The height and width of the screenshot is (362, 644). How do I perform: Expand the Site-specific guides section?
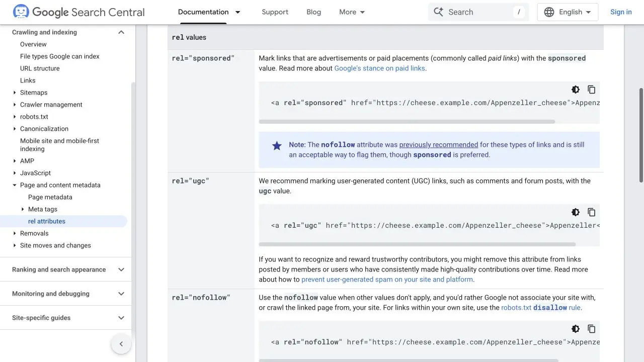[121, 318]
